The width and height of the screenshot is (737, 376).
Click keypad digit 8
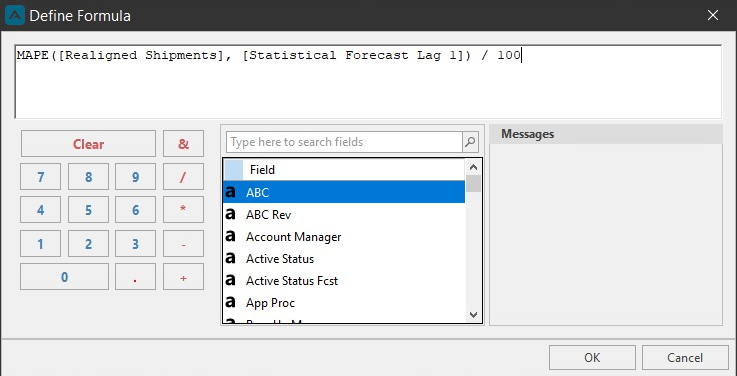[x=88, y=177]
